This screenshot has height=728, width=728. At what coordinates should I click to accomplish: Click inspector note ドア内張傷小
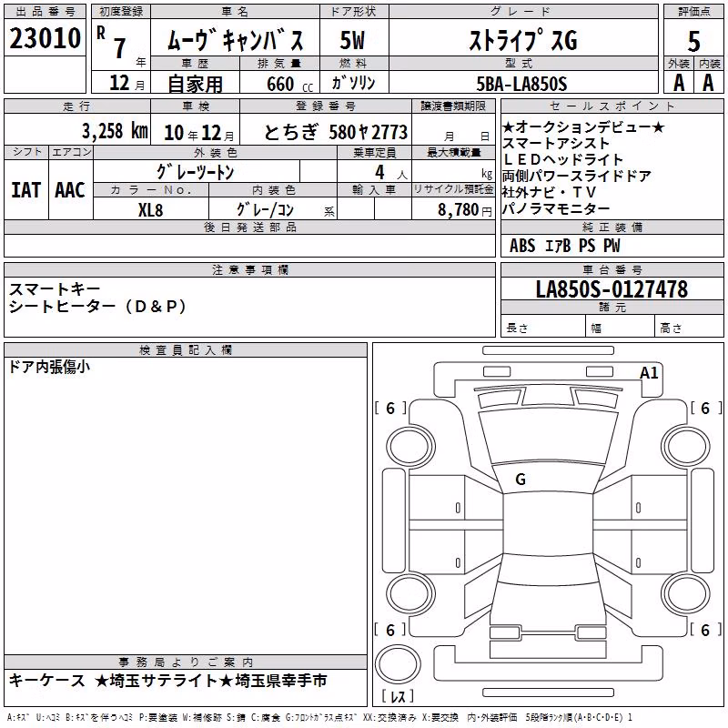point(49,367)
